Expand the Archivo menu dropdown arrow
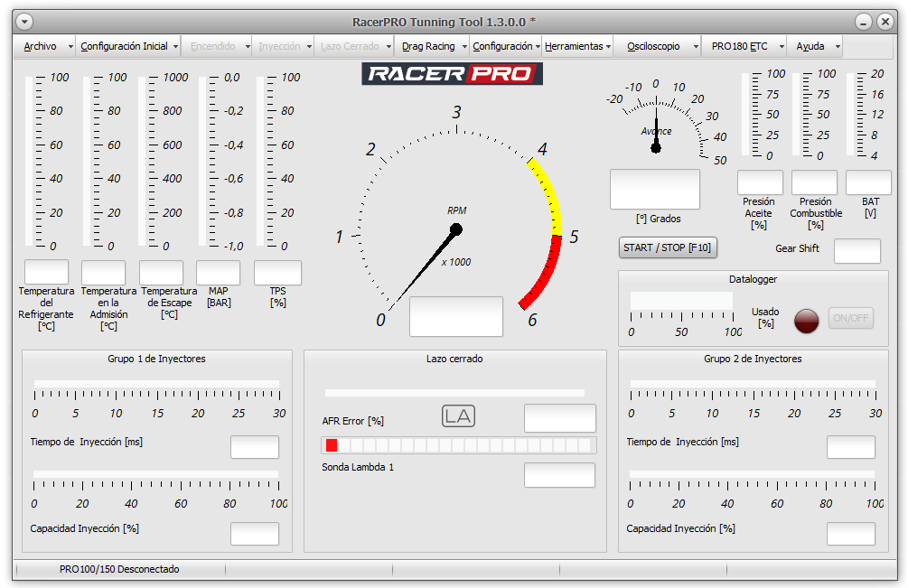The height and width of the screenshot is (588, 908). tap(70, 46)
